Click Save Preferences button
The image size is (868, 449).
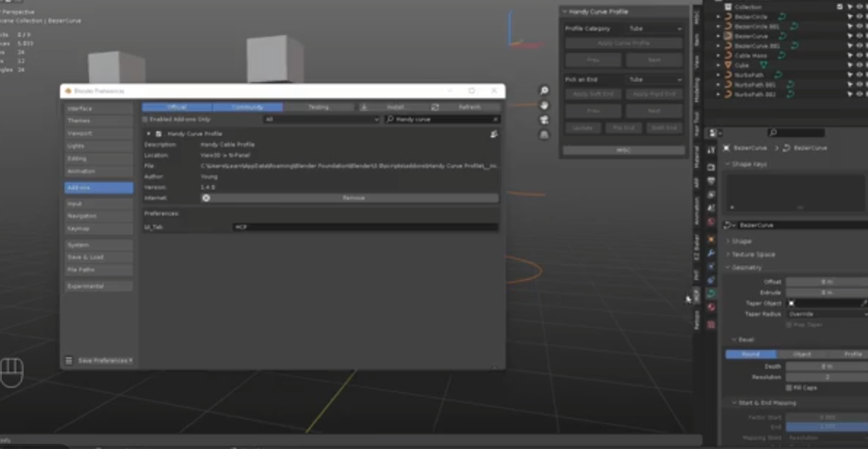105,361
